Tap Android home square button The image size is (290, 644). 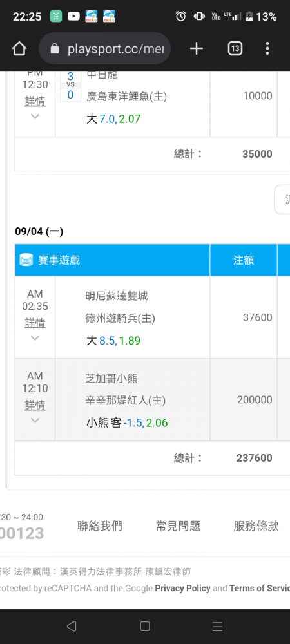144,626
